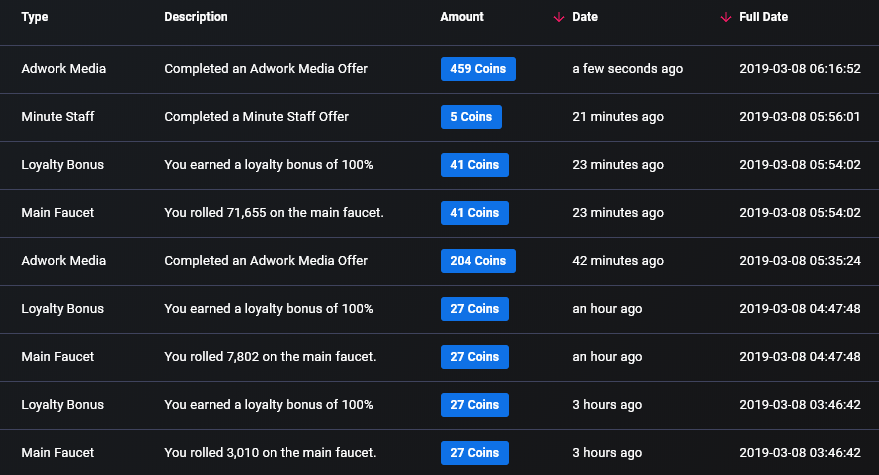Select 'Completed a Minute Staff Offer' description

[x=256, y=117]
